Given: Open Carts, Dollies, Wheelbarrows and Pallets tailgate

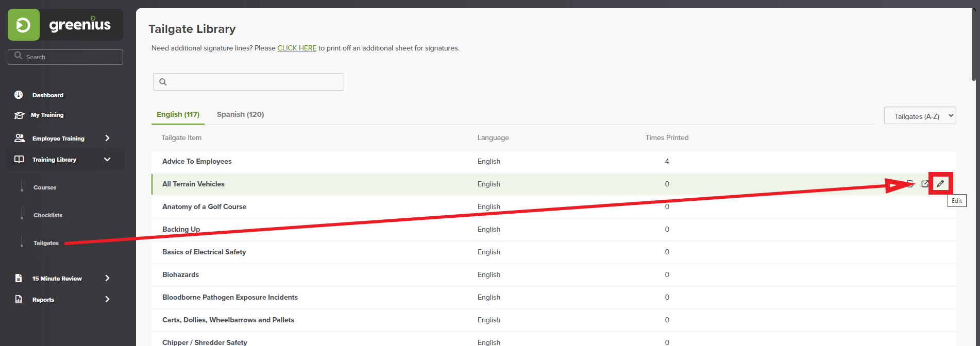Looking at the screenshot, I should click(228, 320).
